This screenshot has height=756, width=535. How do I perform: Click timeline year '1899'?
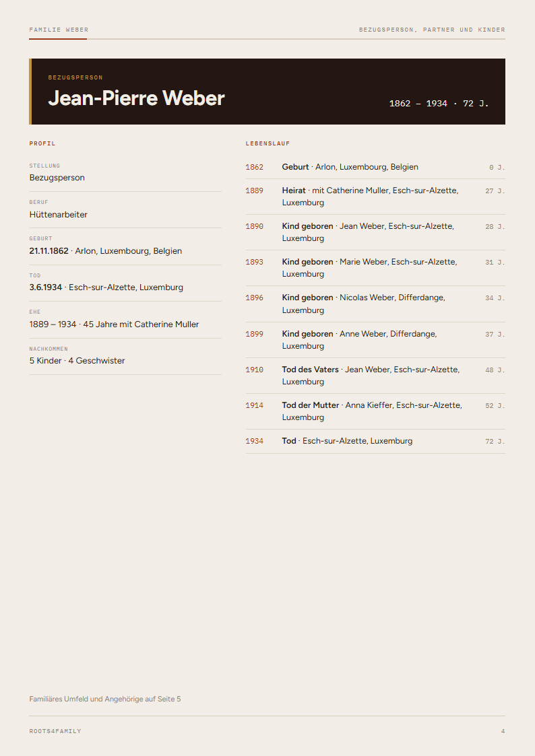(254, 334)
